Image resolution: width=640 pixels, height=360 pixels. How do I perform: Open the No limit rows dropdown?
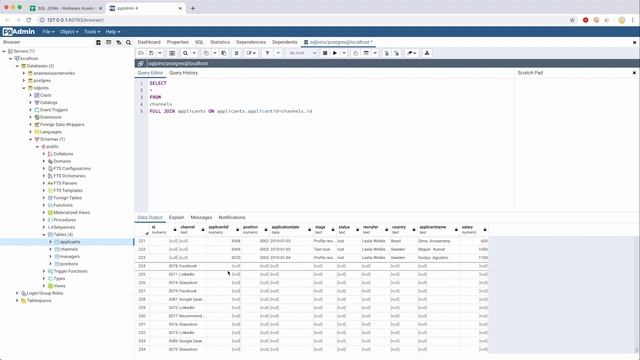(302, 53)
